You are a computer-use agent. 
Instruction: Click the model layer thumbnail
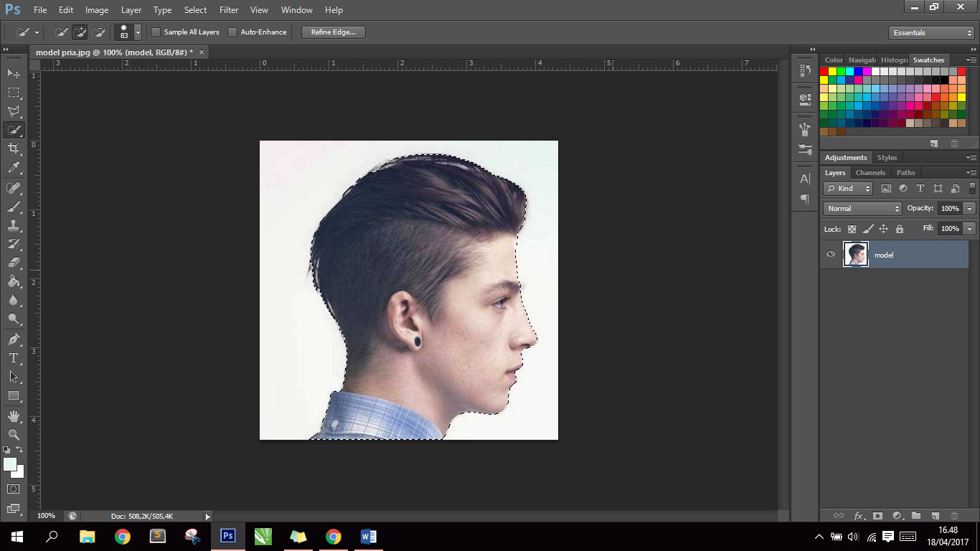(x=855, y=254)
